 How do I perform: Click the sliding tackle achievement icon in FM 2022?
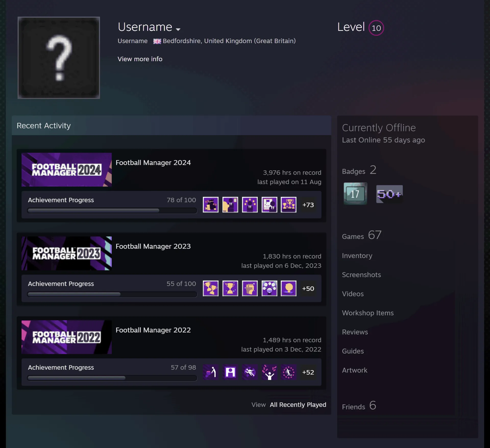pyautogui.click(x=250, y=372)
